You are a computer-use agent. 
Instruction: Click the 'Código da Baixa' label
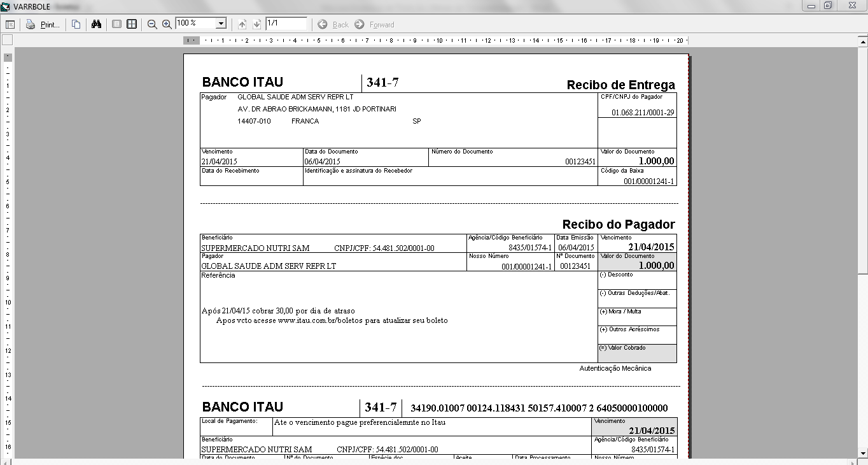click(x=622, y=171)
